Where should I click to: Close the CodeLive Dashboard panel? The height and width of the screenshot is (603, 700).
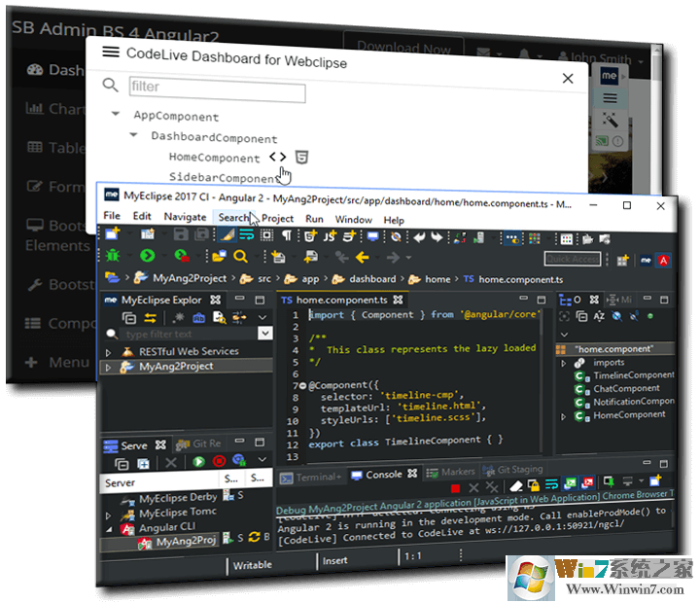568,78
